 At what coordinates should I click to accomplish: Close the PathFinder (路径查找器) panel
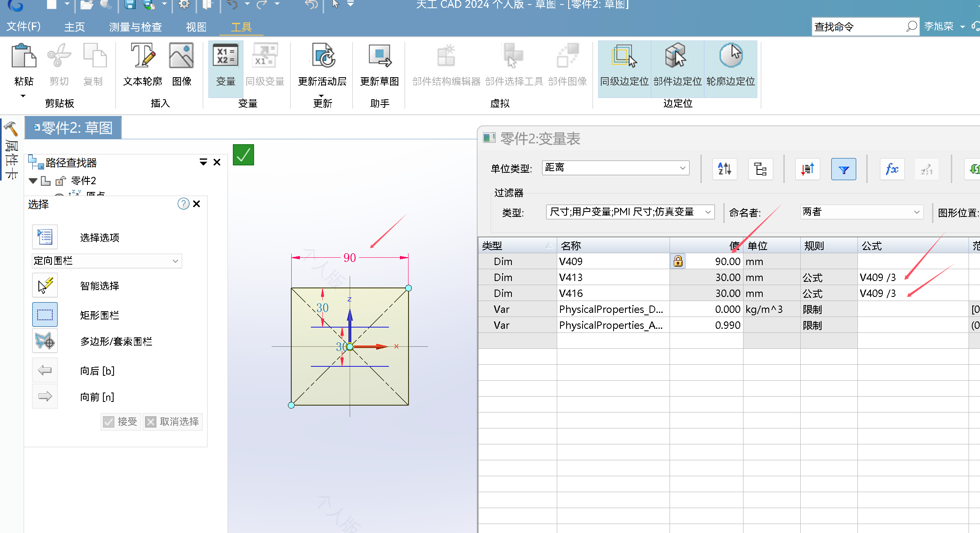pos(217,163)
